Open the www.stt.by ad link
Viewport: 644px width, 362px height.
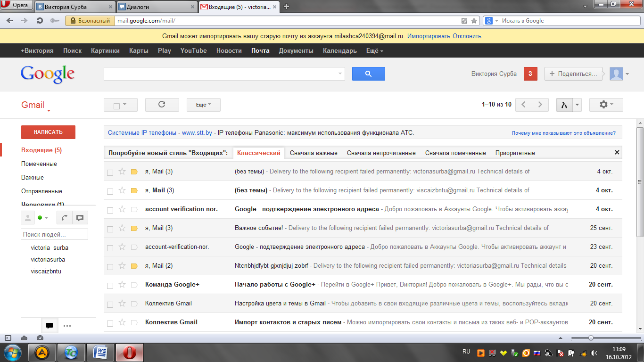coord(197,133)
